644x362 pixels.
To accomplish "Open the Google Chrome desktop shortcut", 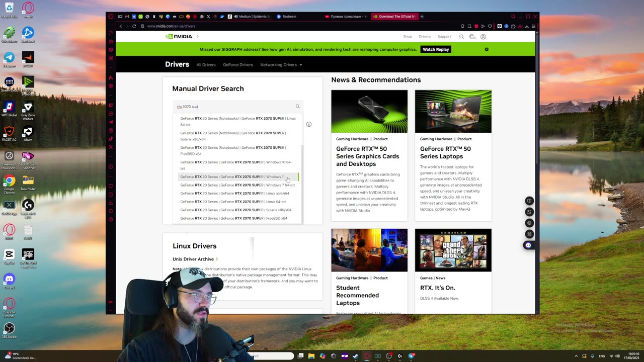I will point(9,184).
